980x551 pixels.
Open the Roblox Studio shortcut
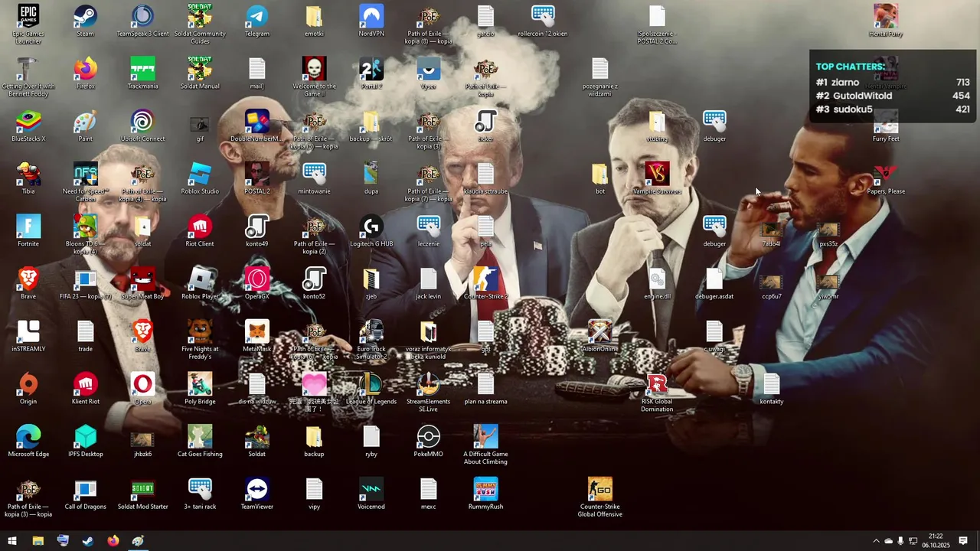pyautogui.click(x=200, y=178)
